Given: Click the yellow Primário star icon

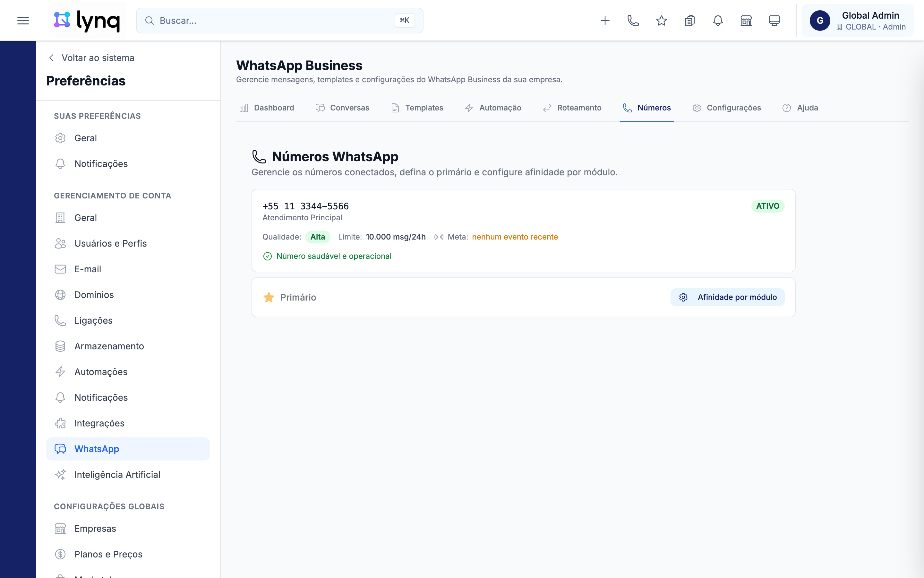Looking at the screenshot, I should (269, 297).
